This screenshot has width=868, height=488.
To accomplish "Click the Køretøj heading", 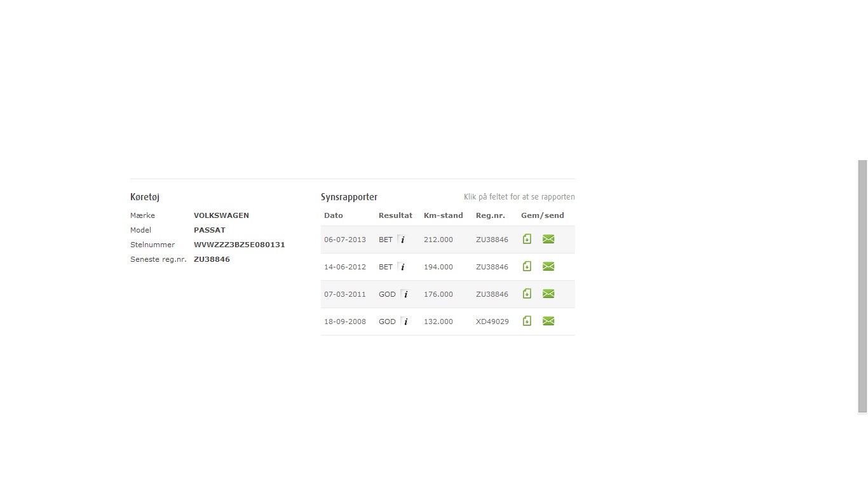I will (x=145, y=197).
